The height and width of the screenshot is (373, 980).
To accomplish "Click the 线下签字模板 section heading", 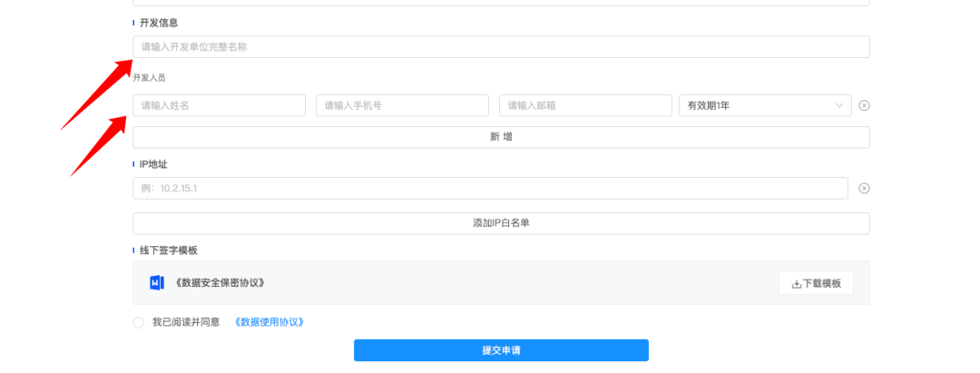I will (168, 250).
